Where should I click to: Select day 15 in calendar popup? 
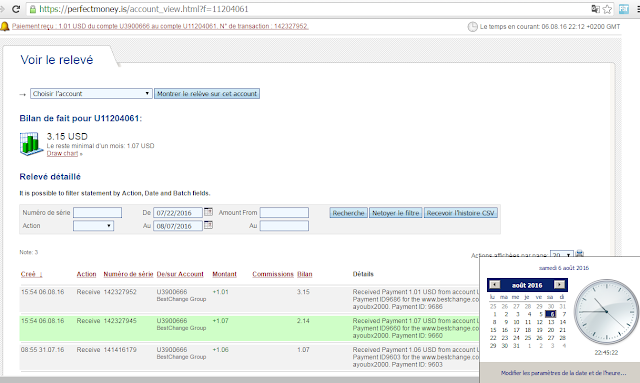(x=493, y=330)
